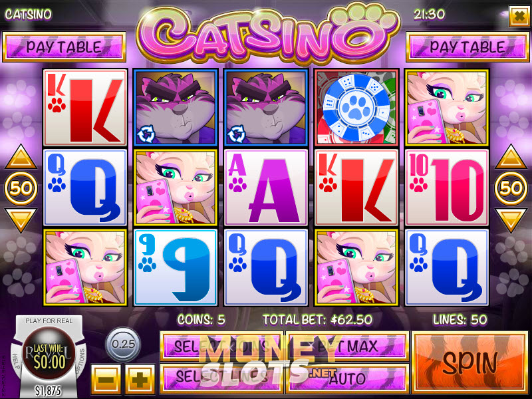
Task: Lower lines using the right down arrow
Action: coord(511,220)
